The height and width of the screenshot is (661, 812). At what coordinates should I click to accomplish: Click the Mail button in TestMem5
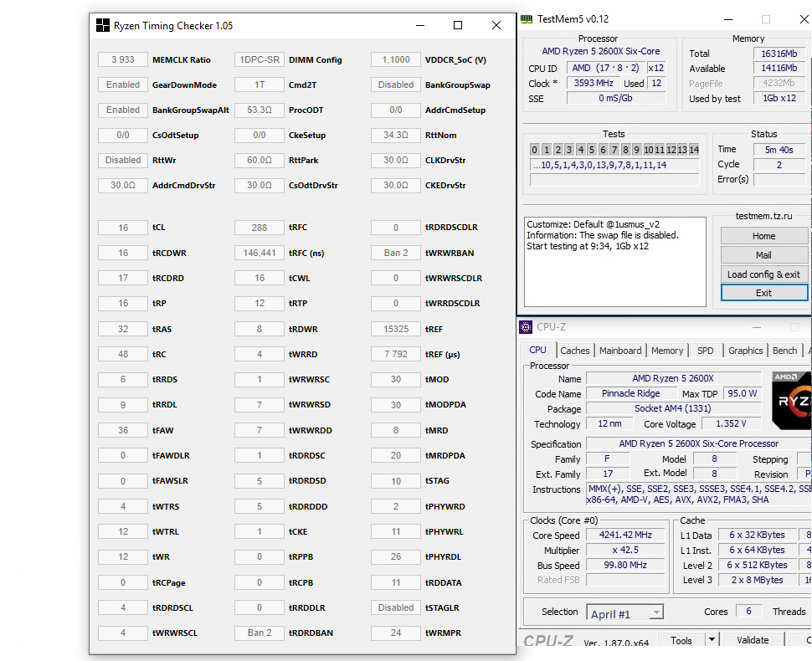pos(763,255)
